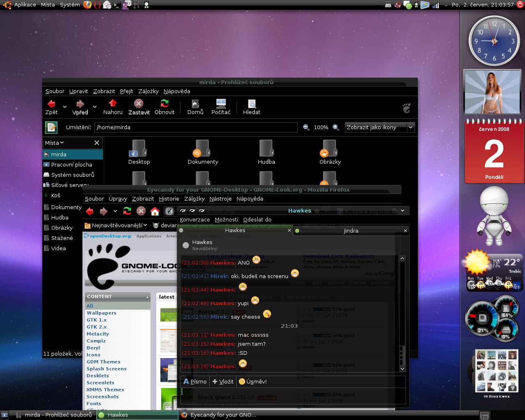Screen dimensions: 525x420
Task: Click Firefox home icon
Action: 155,211
